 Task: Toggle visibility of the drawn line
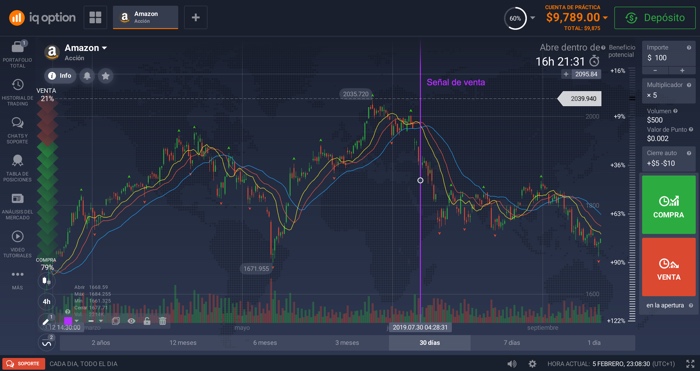tap(131, 321)
